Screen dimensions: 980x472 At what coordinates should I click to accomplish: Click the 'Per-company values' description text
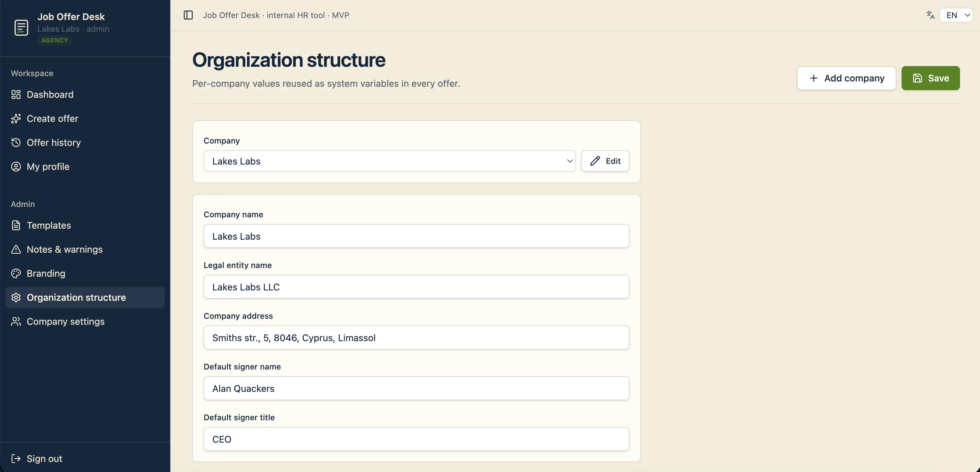coord(326,83)
